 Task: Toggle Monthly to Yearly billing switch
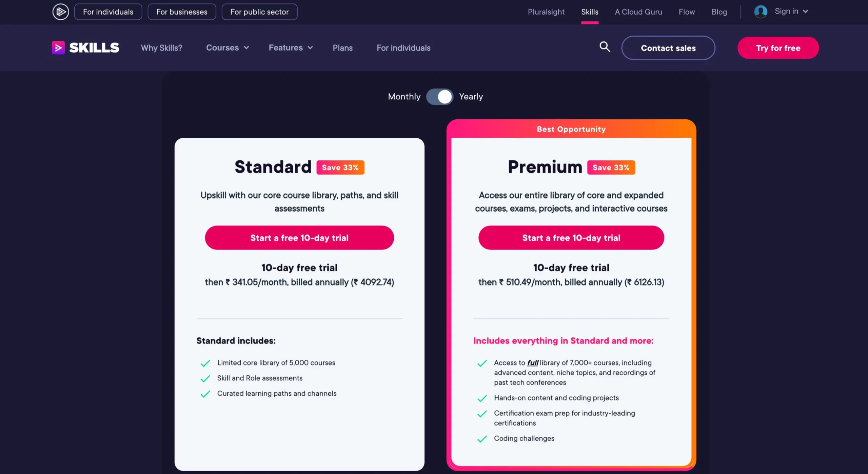point(439,96)
